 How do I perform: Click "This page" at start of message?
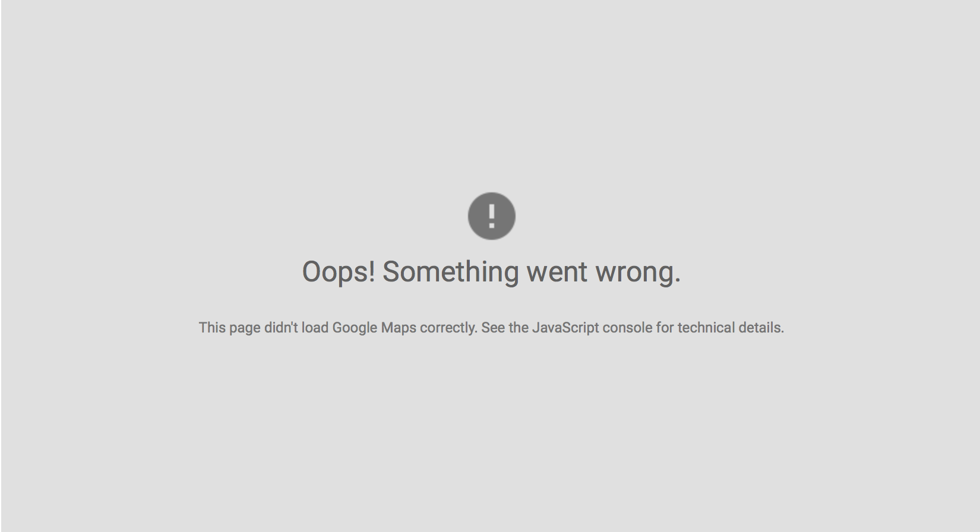[x=229, y=328]
